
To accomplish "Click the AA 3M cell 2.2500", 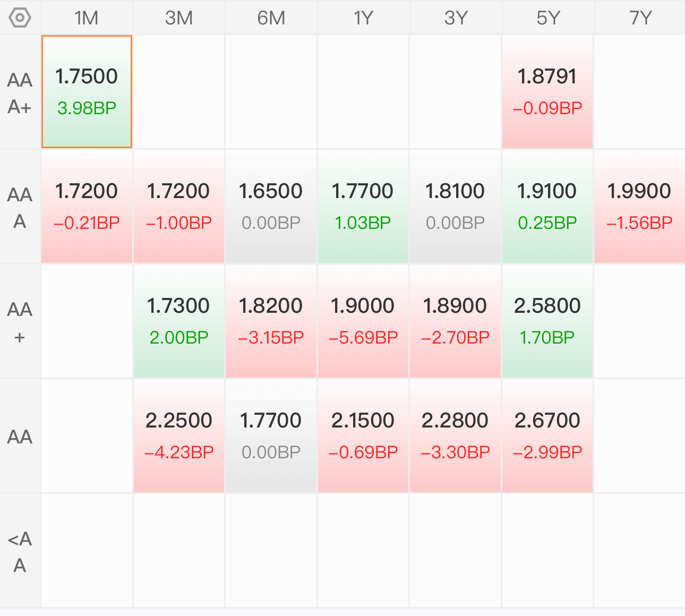I will point(179,435).
